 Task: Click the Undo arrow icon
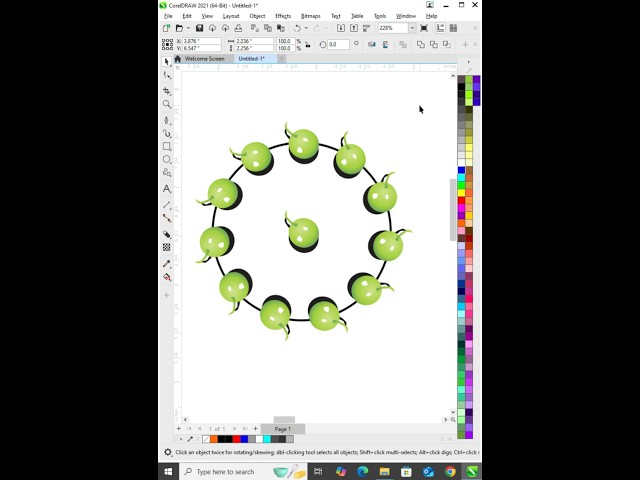tap(297, 28)
